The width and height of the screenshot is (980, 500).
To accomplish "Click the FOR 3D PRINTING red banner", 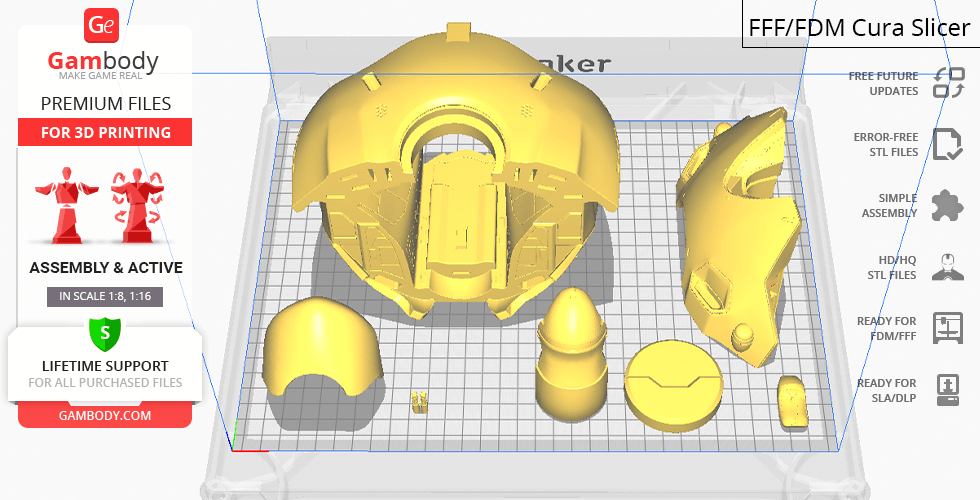I will click(105, 132).
